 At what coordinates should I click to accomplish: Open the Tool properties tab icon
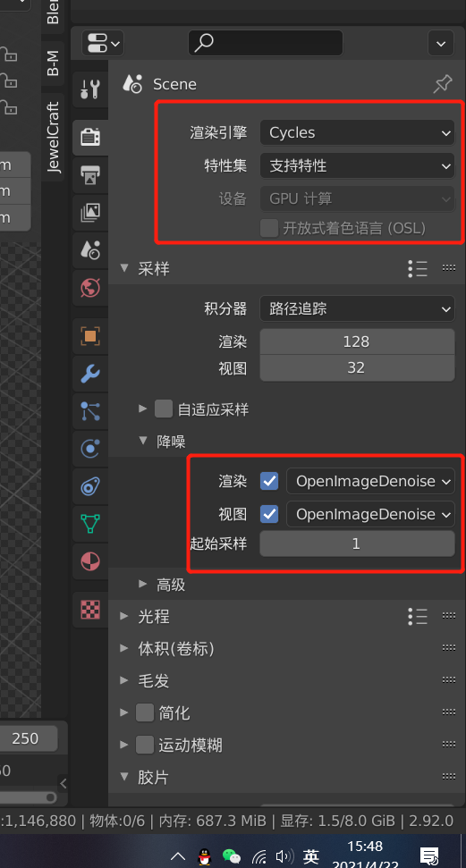[89, 89]
